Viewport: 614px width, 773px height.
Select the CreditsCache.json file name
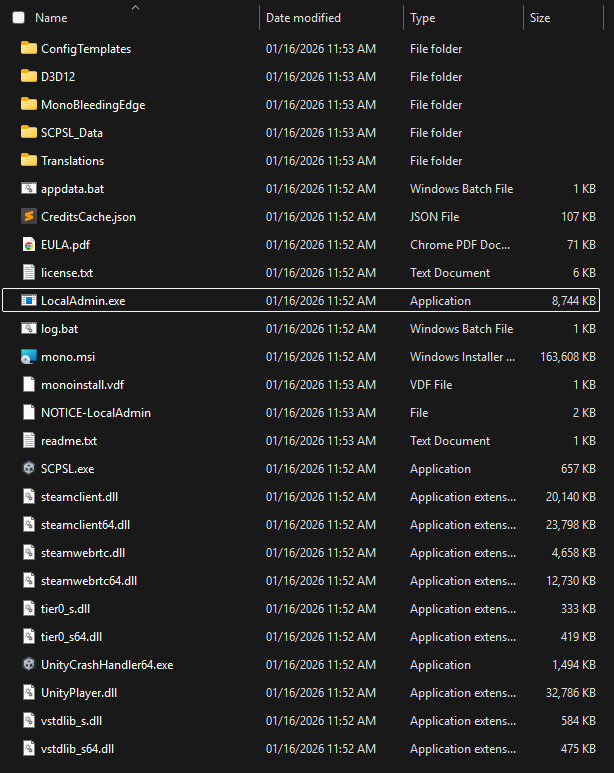click(88, 217)
